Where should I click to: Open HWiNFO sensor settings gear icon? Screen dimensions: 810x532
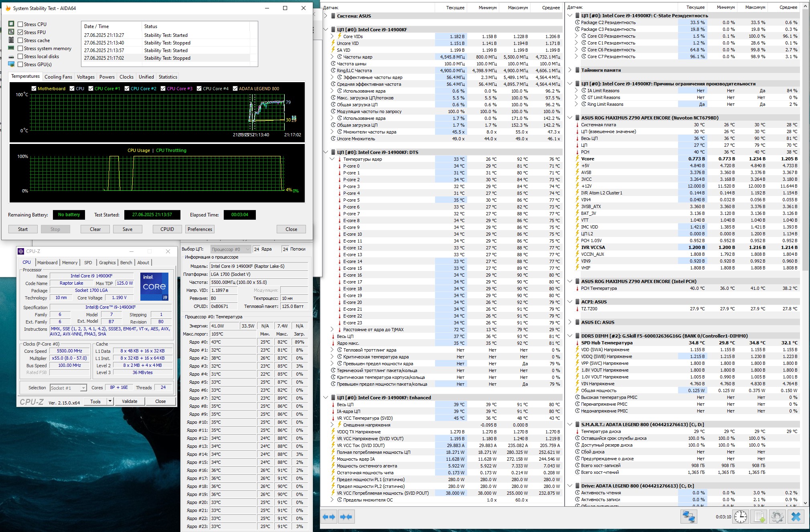[777, 517]
